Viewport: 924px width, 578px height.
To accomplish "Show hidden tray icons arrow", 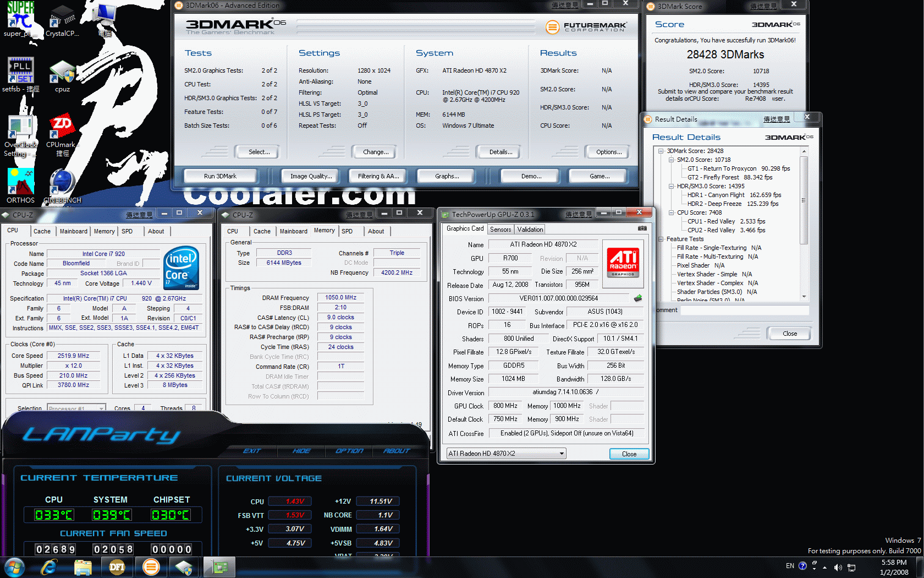I will pyautogui.click(x=824, y=567).
